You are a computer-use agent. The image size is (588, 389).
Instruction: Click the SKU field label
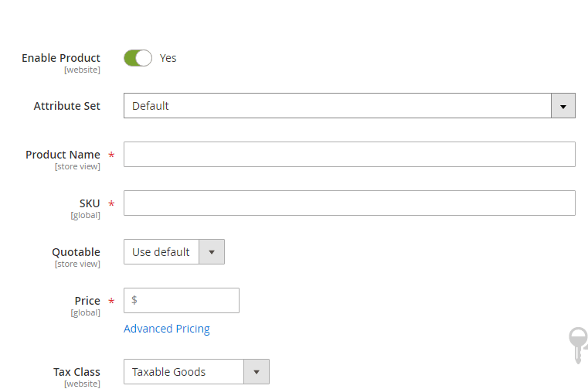90,203
